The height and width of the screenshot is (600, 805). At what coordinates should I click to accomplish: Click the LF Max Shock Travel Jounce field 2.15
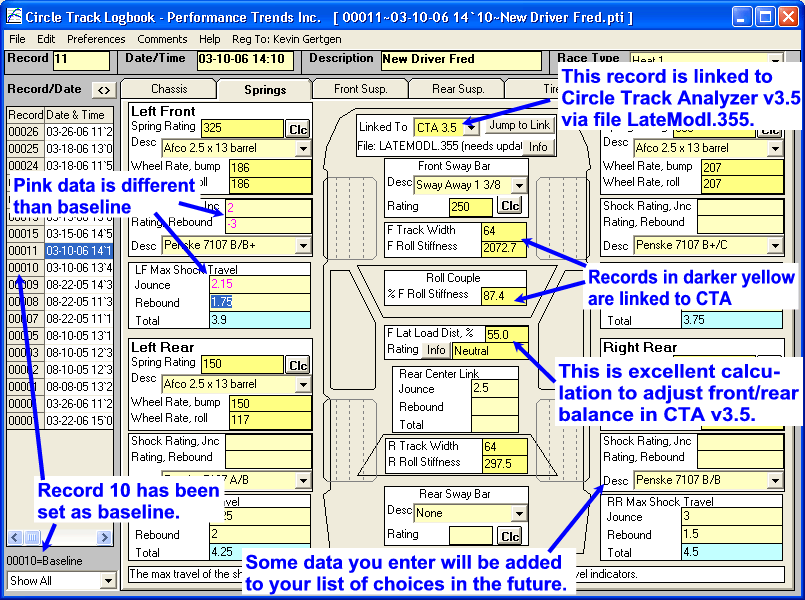point(260,284)
